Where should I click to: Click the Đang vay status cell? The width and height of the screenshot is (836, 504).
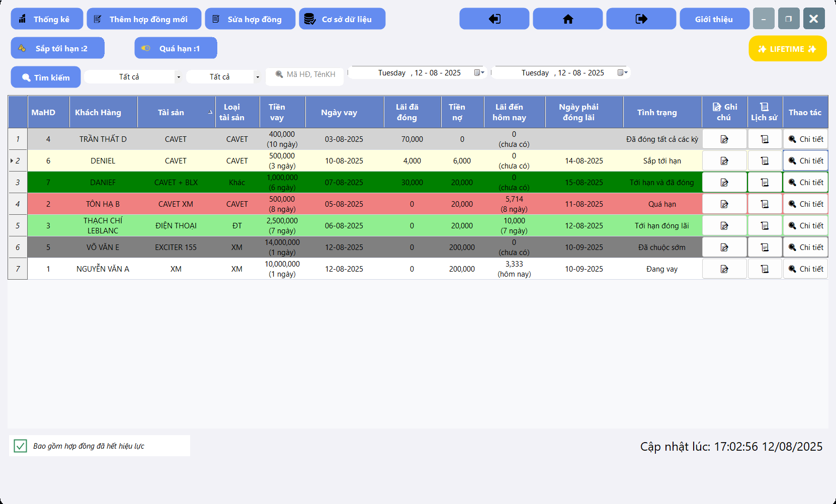click(x=662, y=269)
